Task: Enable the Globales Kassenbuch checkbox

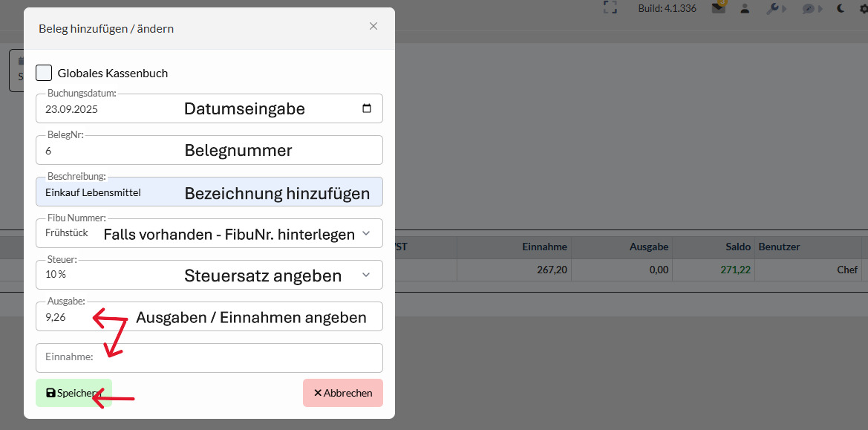Action: click(x=44, y=73)
